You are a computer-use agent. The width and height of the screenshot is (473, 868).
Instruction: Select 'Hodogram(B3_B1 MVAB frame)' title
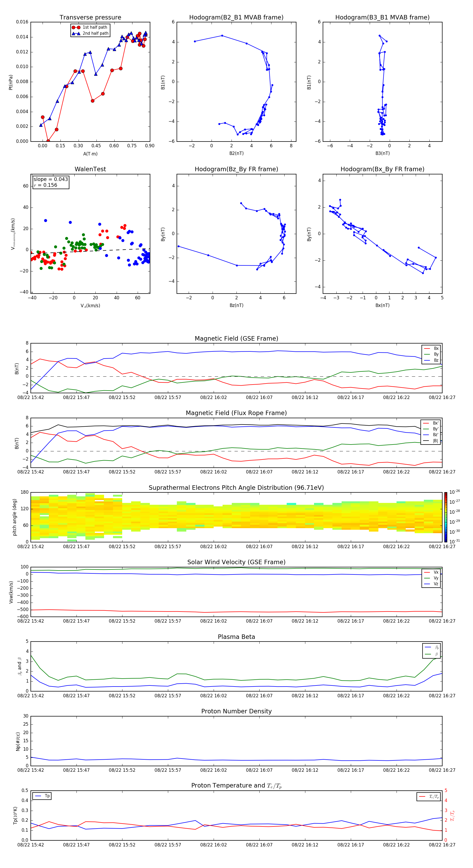click(382, 17)
